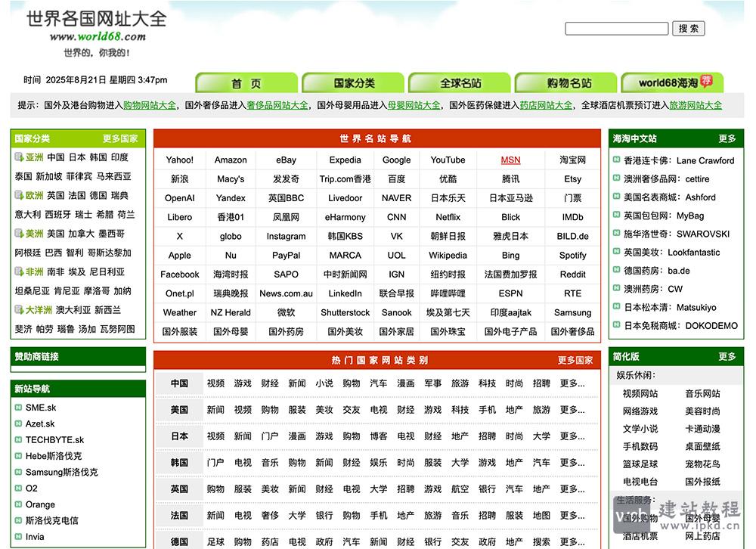Click the bullet icon next to Azet.sk
The height and width of the screenshot is (549, 756).
[x=18, y=423]
